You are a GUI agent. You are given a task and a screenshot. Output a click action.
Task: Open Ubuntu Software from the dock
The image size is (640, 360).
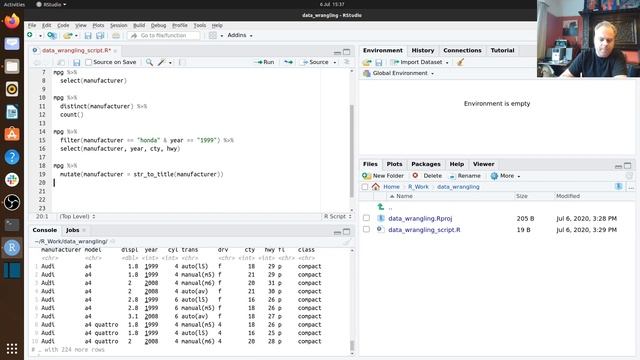click(12, 133)
